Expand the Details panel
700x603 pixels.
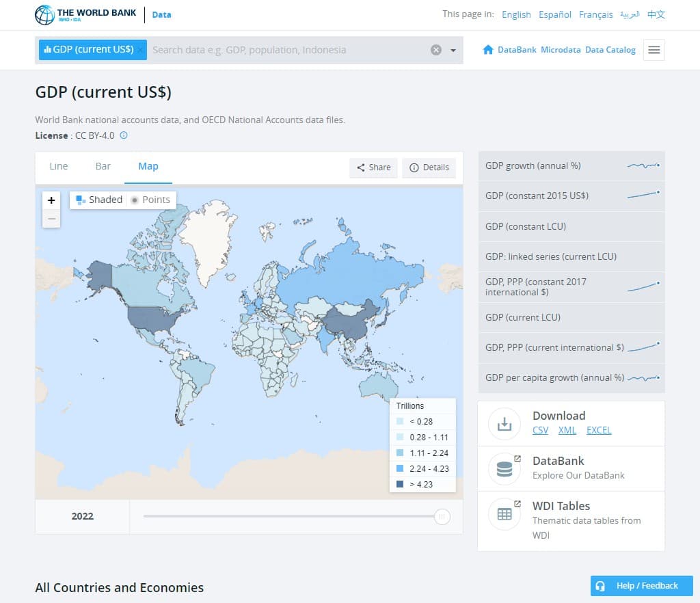click(x=429, y=167)
